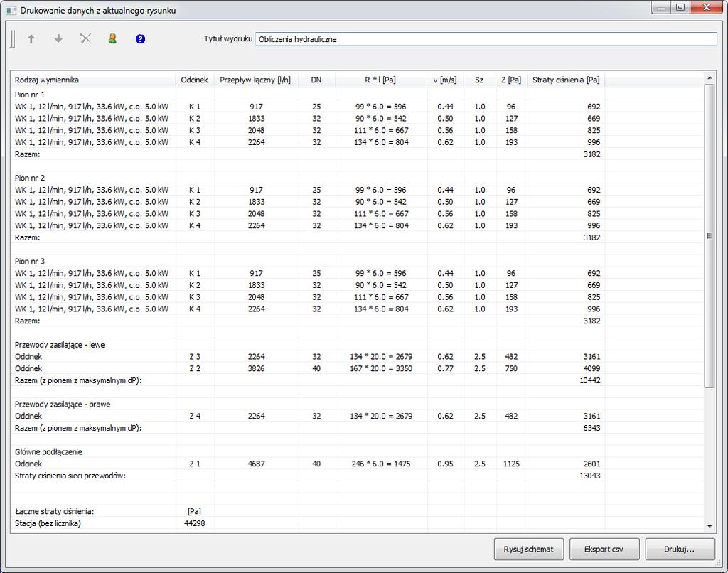The image size is (728, 573).
Task: Focus the Tytuł wydruku input field
Action: (x=486, y=39)
